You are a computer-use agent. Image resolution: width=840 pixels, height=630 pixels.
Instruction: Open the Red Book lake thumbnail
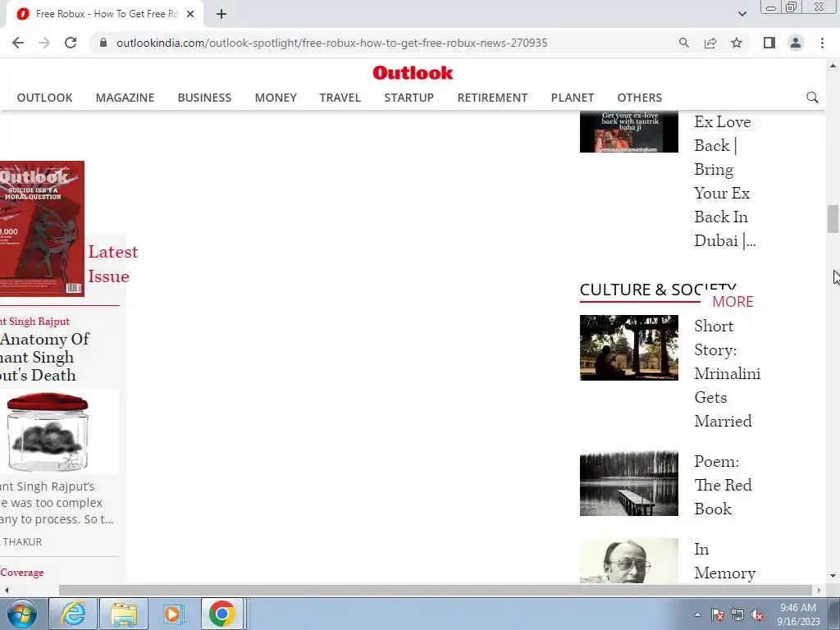[629, 483]
